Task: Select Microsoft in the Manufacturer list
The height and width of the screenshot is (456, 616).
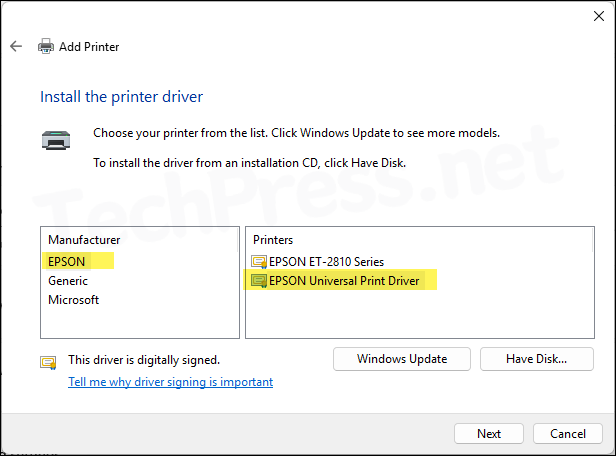Action: [x=73, y=300]
